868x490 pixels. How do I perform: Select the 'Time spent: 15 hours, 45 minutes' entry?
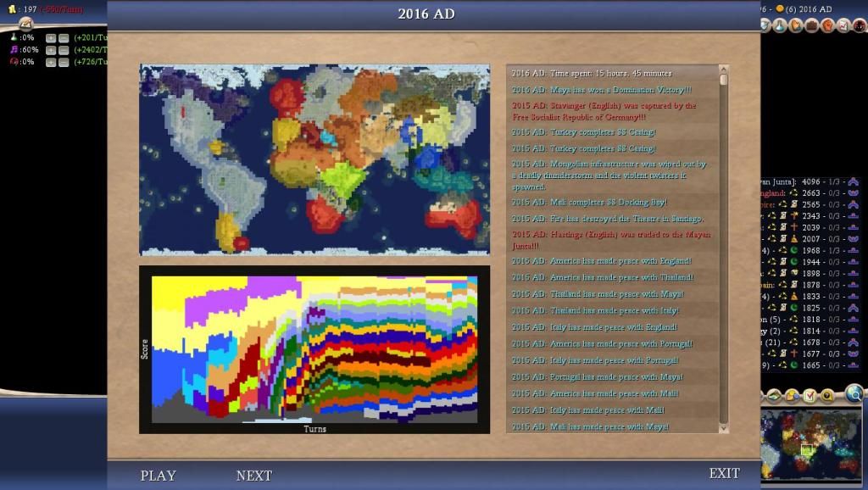(612, 73)
